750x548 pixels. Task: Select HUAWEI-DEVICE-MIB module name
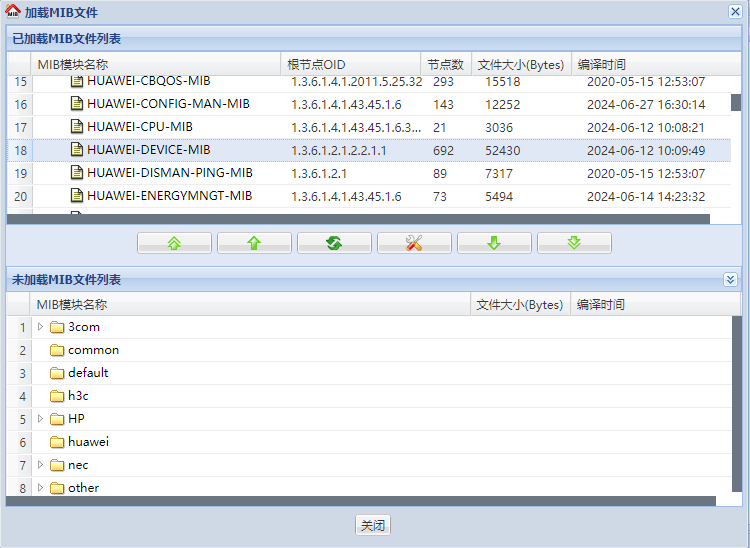click(148, 150)
